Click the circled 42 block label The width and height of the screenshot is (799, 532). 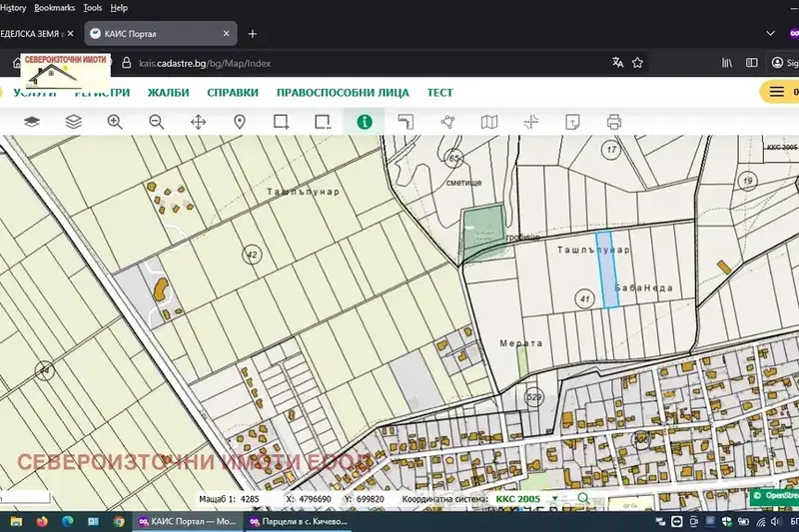[252, 255]
